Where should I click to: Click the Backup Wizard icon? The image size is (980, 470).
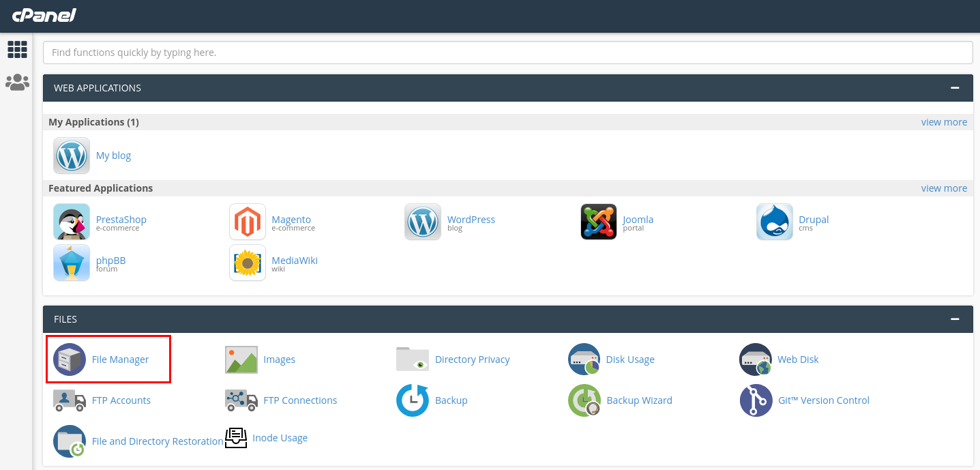(x=584, y=400)
